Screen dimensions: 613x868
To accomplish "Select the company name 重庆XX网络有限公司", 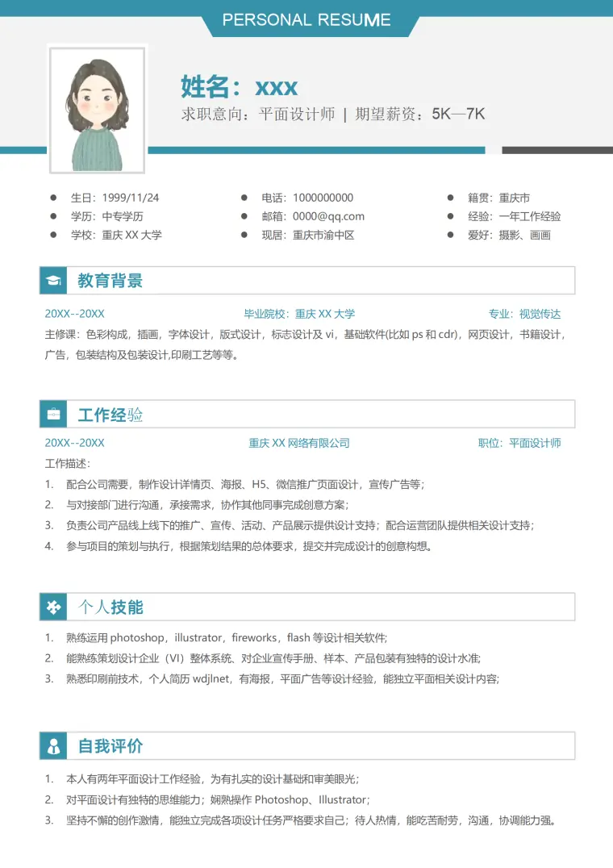I will (298, 443).
